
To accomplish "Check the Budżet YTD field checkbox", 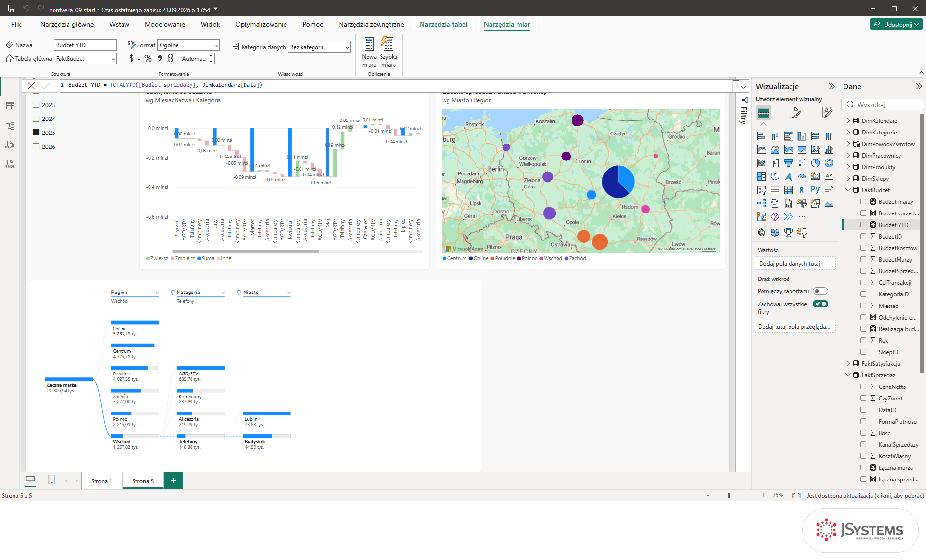I will coord(863,225).
